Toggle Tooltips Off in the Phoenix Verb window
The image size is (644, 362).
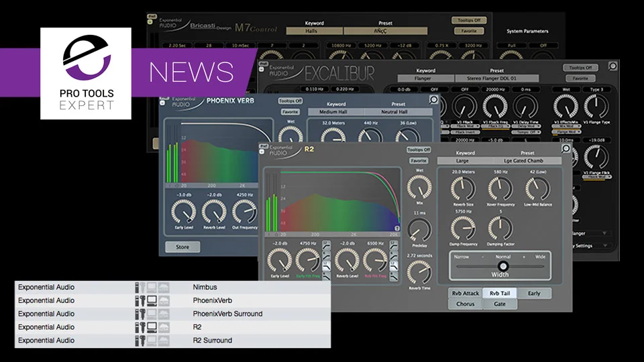click(290, 101)
